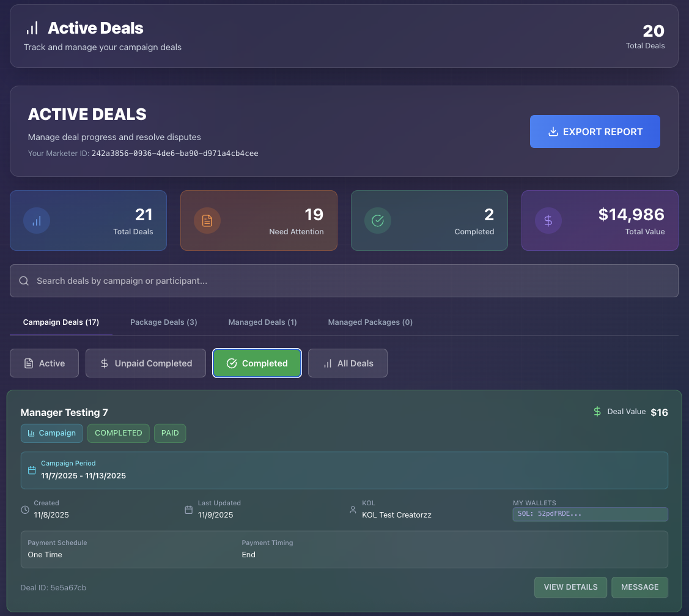689x616 pixels.
Task: Click the download icon on Export Report button
Action: pyautogui.click(x=554, y=132)
